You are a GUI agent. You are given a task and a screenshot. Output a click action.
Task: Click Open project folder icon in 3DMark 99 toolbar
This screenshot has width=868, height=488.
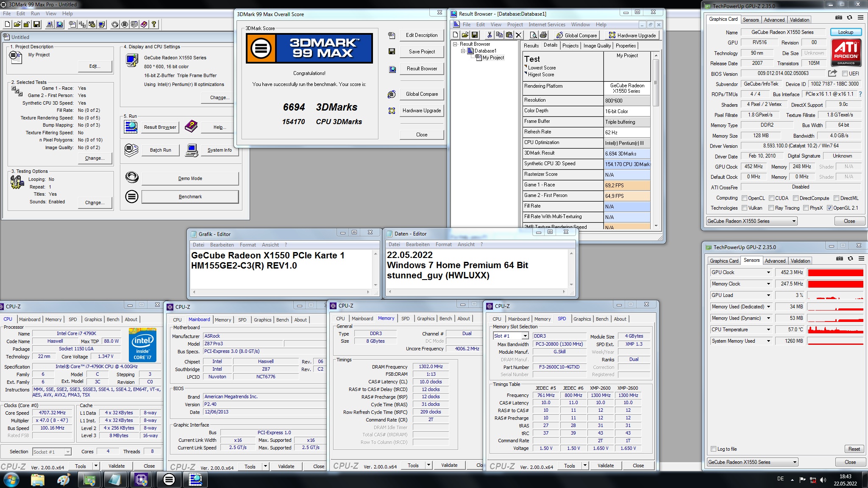(17, 24)
